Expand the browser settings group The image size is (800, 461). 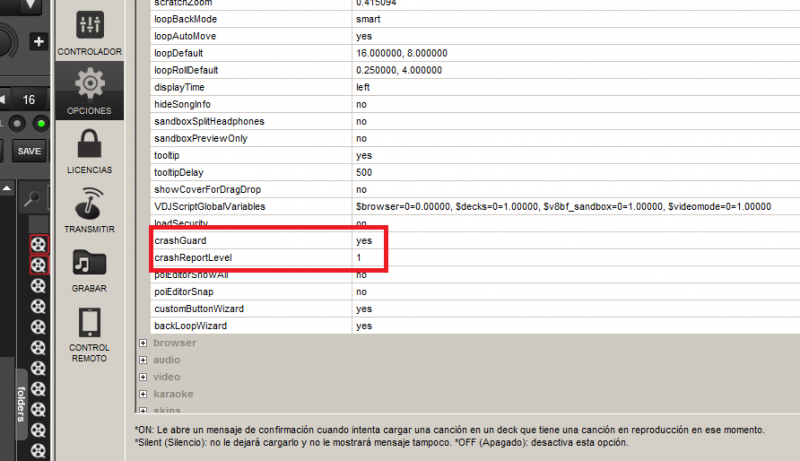[143, 343]
